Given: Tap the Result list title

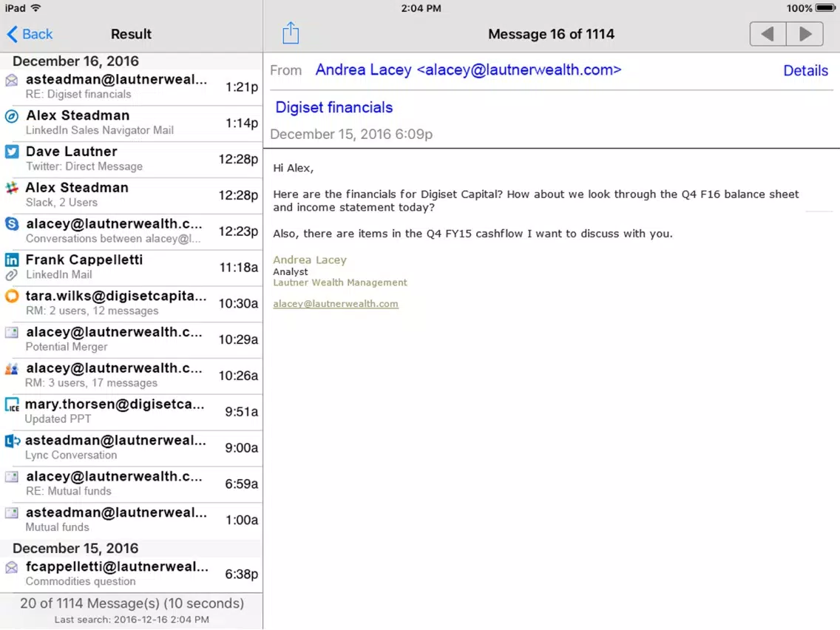Looking at the screenshot, I should 132,34.
